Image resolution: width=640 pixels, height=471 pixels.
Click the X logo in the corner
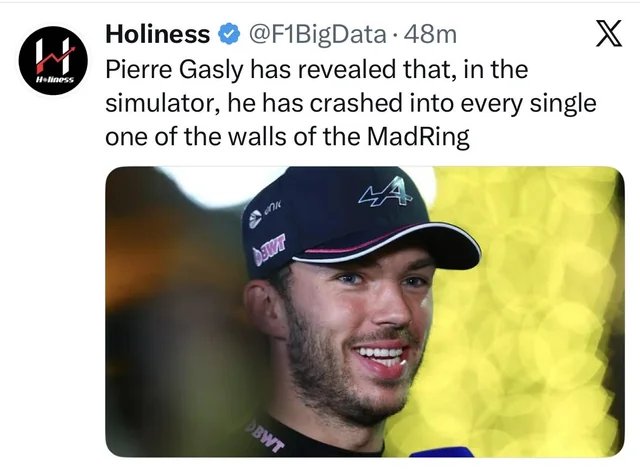click(609, 33)
